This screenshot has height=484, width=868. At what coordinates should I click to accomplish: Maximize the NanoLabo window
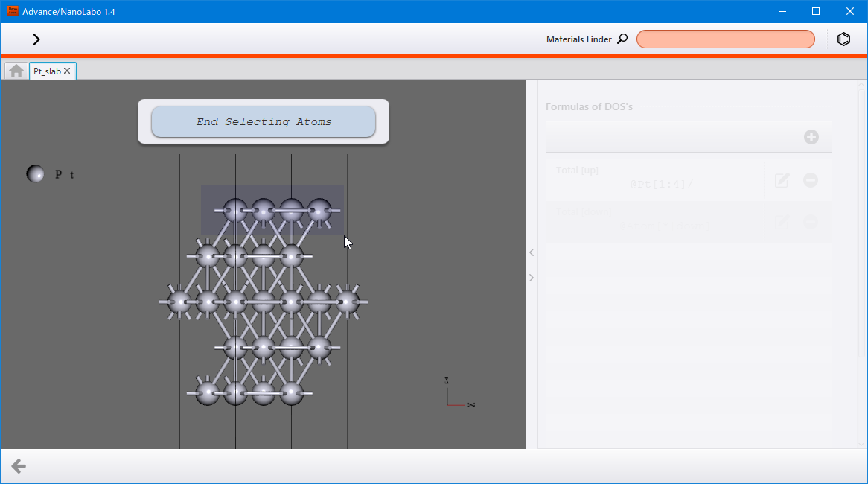click(x=815, y=12)
